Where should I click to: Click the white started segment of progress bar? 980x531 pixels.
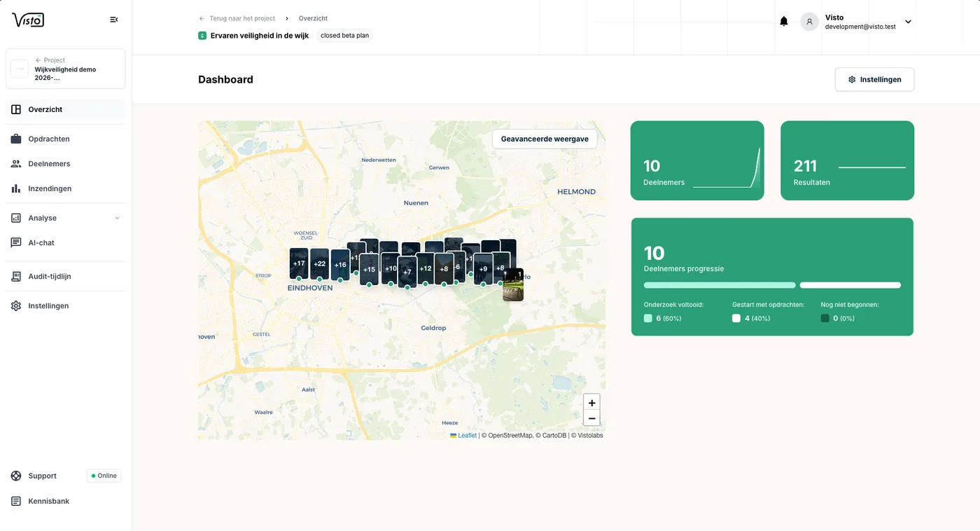850,285
